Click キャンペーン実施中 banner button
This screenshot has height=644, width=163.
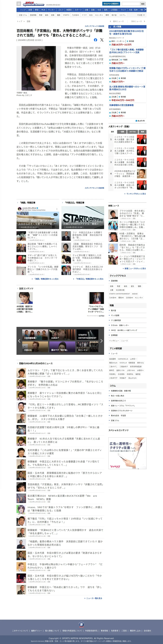pos(111,4)
